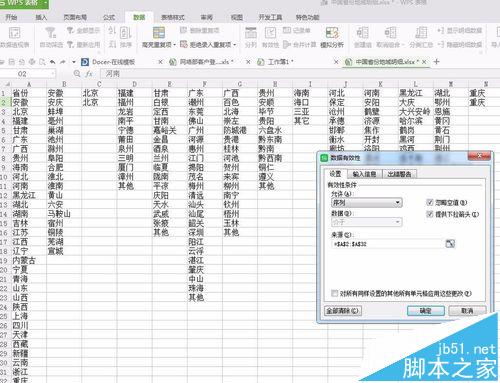Viewport: 500px width, 383px height.
Task: Click the formula bar zoom icon
Action: tap(77, 74)
